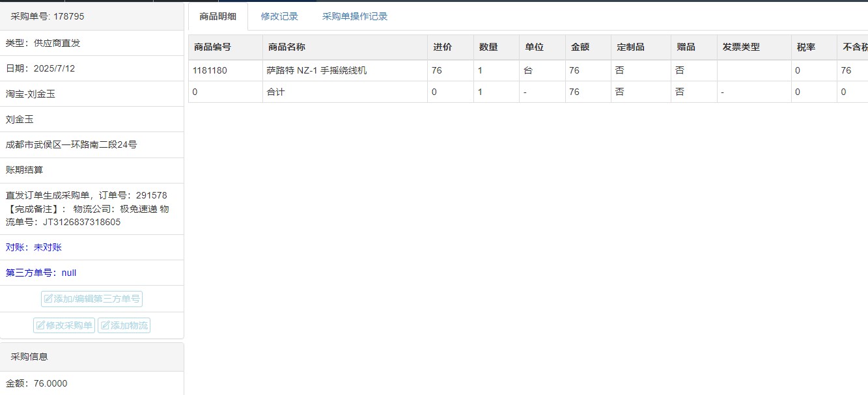Click the edit icon on 修改采购单 button

click(40, 325)
